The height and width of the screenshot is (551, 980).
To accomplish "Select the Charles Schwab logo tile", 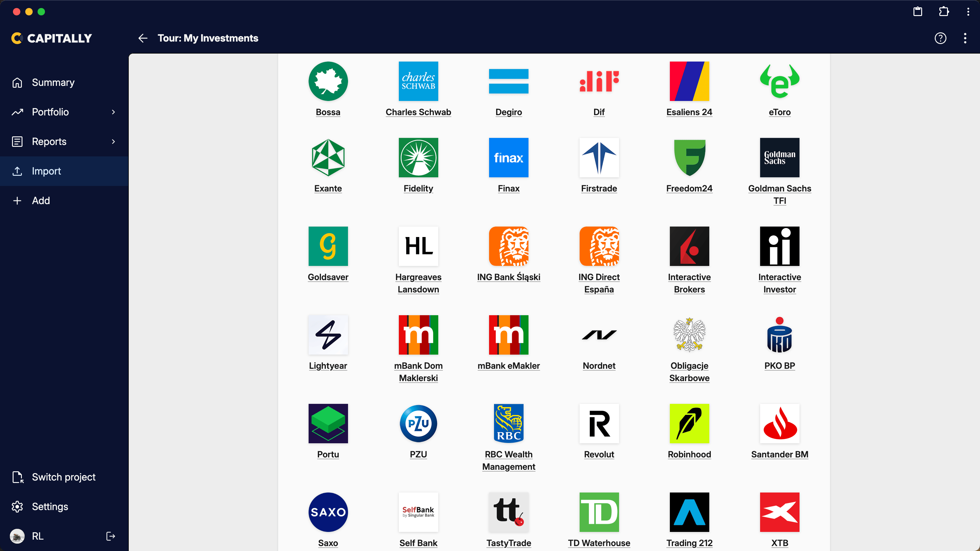I will 418,81.
